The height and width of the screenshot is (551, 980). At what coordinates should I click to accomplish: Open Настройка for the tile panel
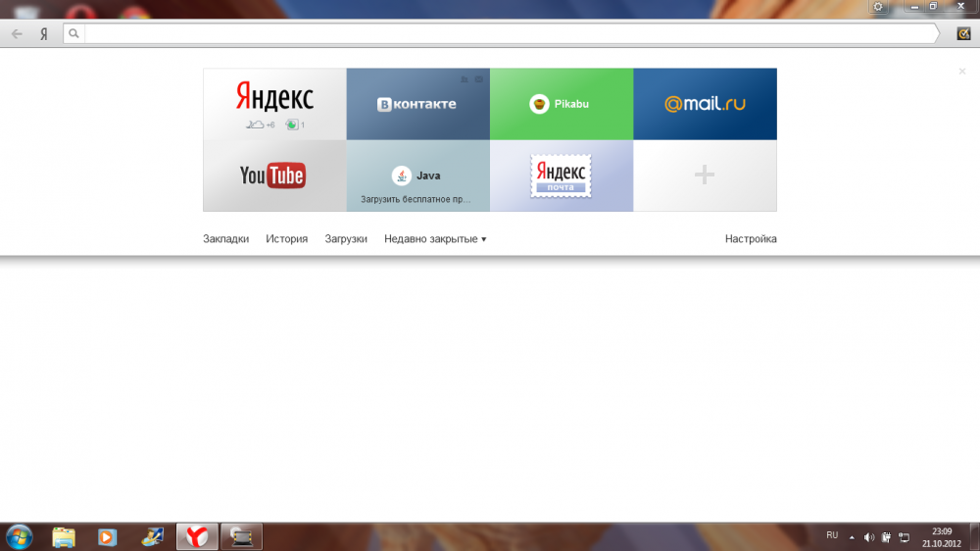751,239
